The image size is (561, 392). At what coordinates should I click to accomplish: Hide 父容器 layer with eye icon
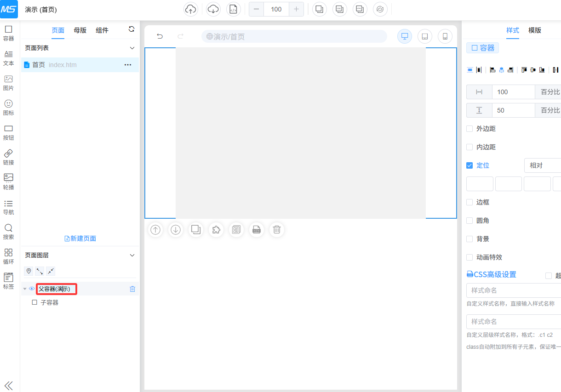tap(32, 289)
